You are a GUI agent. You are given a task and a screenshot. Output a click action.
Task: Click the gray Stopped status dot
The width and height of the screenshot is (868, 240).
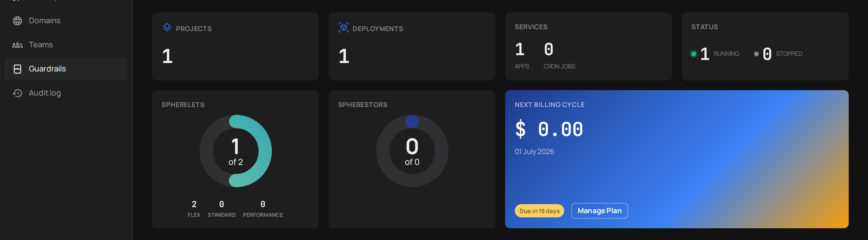coord(756,54)
